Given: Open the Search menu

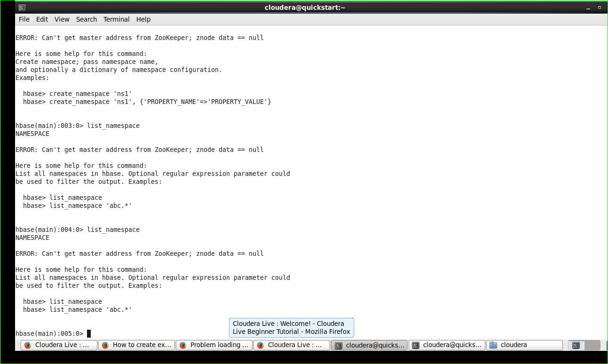Looking at the screenshot, I should coord(86,19).
